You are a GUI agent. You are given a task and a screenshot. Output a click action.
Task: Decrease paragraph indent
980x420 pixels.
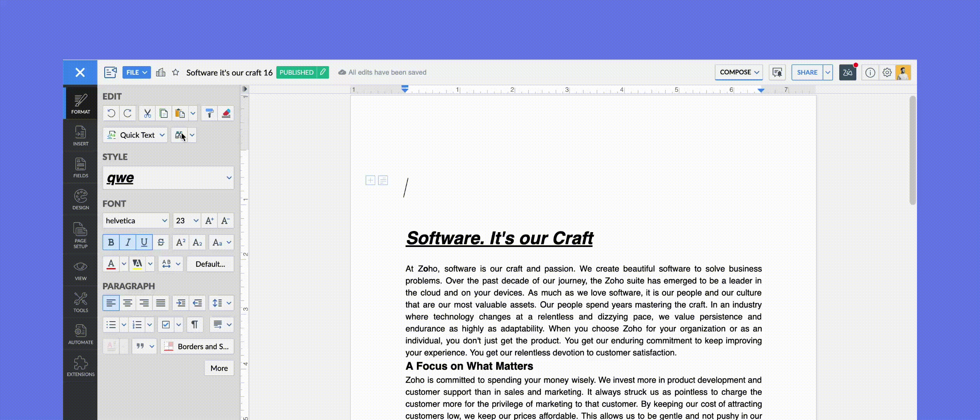coord(197,303)
